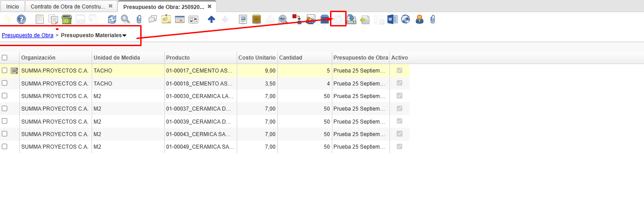
Task: Refresh the records with blue arrows icon
Action: (x=112, y=19)
